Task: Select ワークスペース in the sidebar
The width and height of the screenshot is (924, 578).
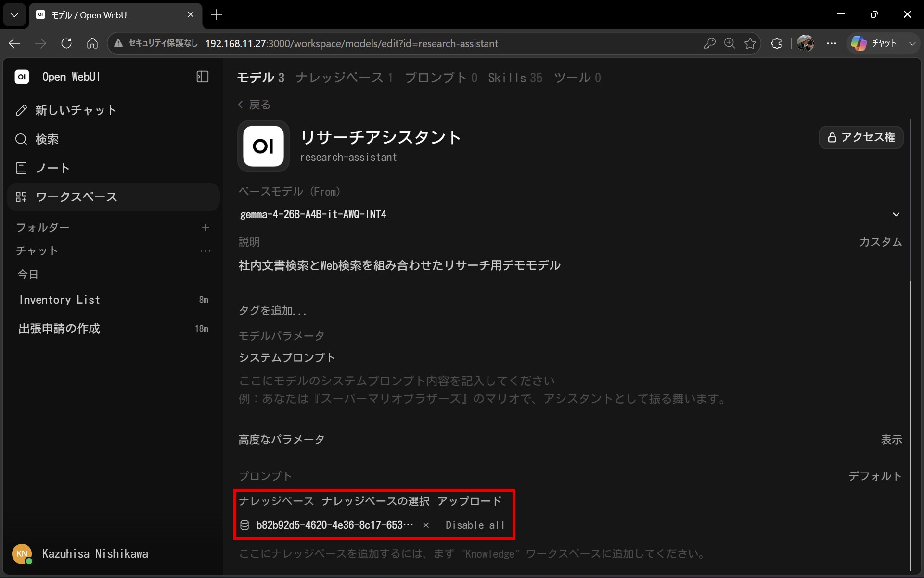Action: pyautogui.click(x=113, y=197)
